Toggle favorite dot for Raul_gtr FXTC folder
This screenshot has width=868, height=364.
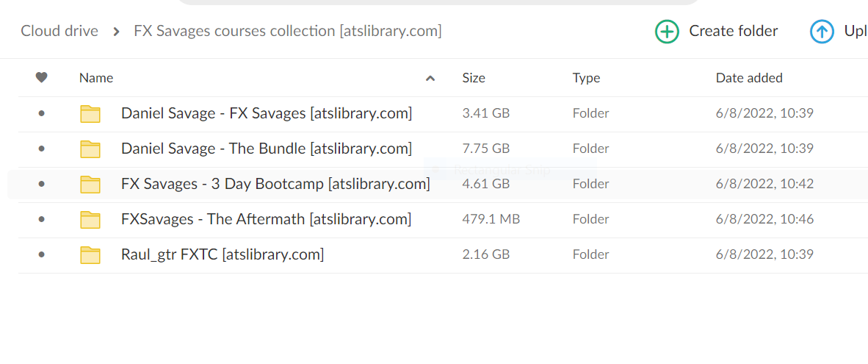click(41, 255)
